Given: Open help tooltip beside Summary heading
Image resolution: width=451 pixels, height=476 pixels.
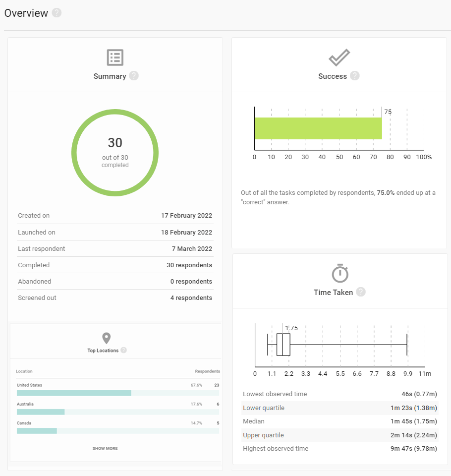Looking at the screenshot, I should coord(134,76).
